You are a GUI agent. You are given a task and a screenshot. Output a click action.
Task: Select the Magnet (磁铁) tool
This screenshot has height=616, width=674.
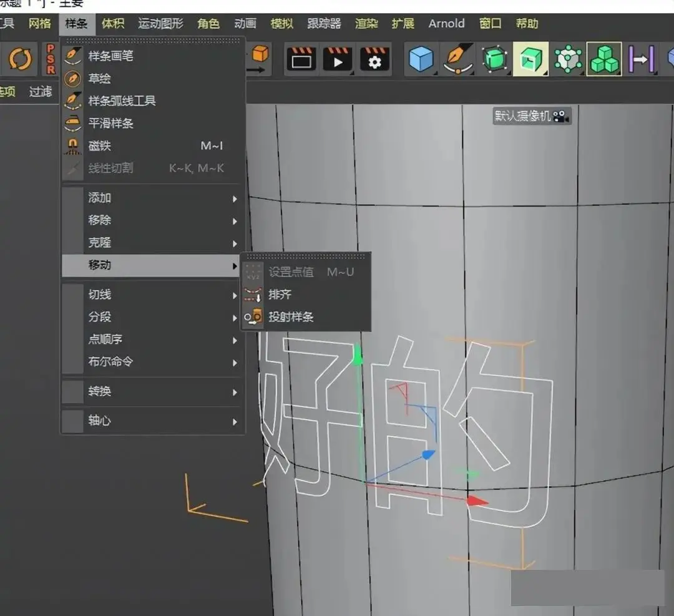[99, 146]
